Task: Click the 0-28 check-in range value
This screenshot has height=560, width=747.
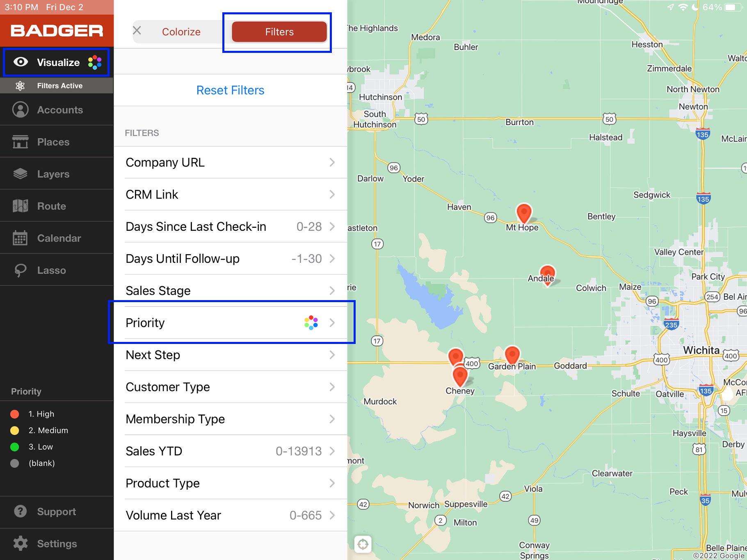Action: (x=309, y=226)
